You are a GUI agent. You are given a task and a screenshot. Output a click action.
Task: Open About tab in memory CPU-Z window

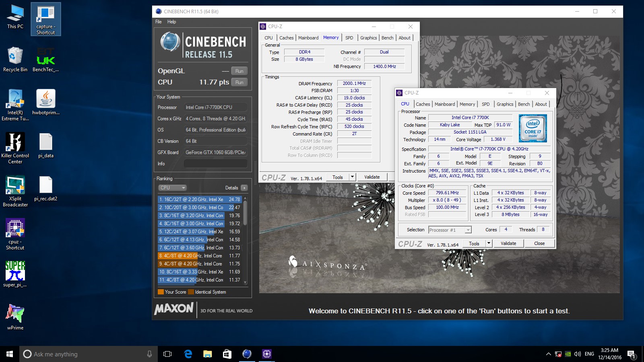pos(405,38)
